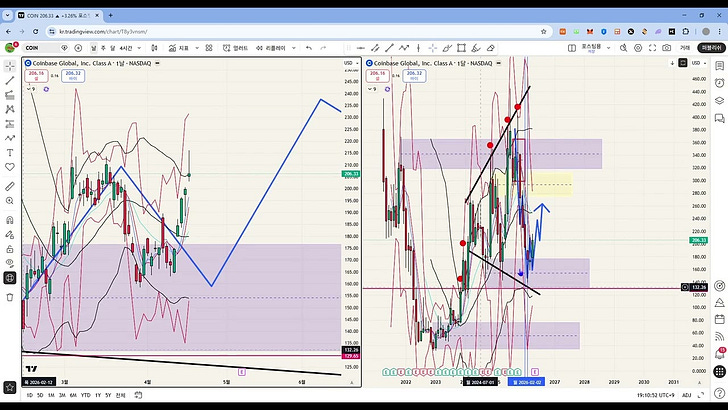
Task: Redo the last chart action
Action: (324, 48)
